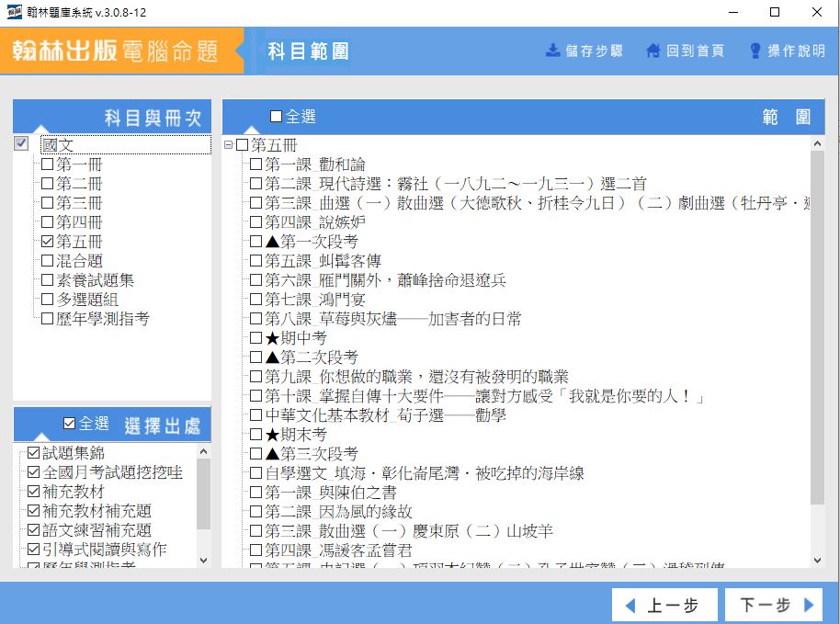This screenshot has width=840, height=624.
Task: Toggle 全選 checkbox in 範圍 header
Action: point(276,116)
